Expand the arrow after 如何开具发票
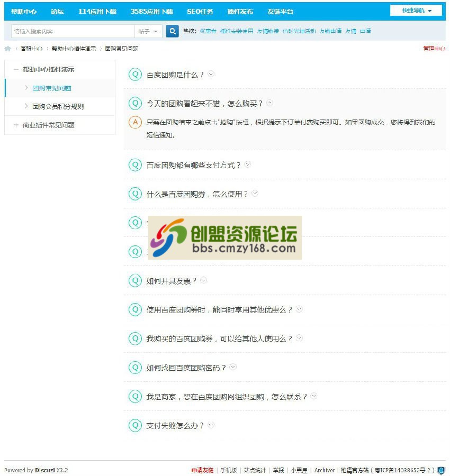 pos(204,280)
